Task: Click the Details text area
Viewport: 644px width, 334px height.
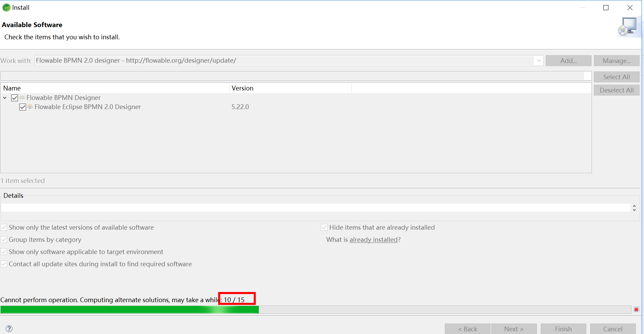Action: pos(316,208)
